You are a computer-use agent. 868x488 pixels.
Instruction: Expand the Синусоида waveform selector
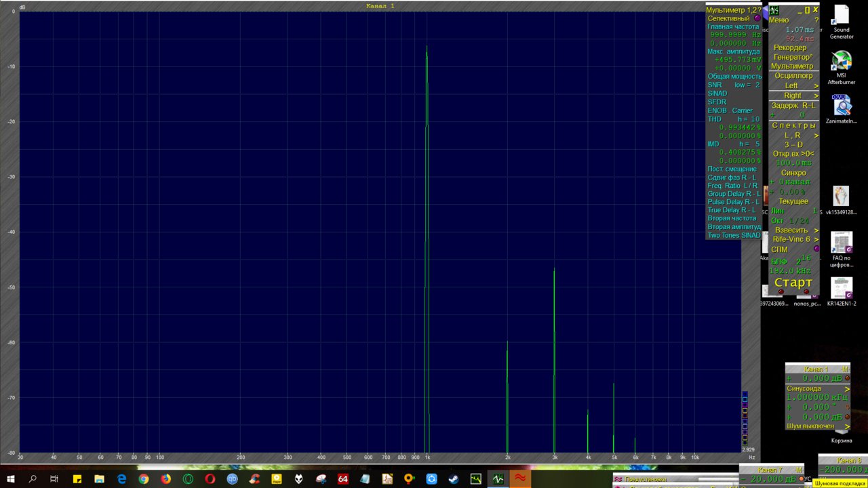[818, 388]
